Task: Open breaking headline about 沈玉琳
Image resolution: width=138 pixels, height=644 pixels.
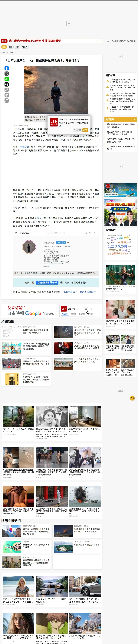Action: 35,41
